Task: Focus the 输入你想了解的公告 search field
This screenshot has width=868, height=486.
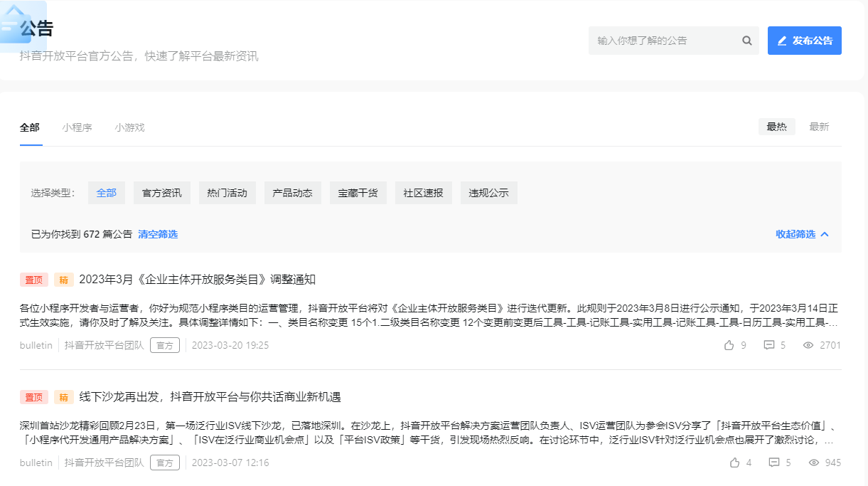Action: point(661,41)
